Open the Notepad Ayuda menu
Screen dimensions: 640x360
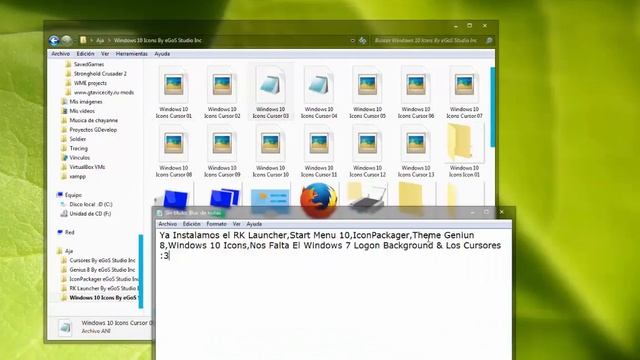(254, 224)
